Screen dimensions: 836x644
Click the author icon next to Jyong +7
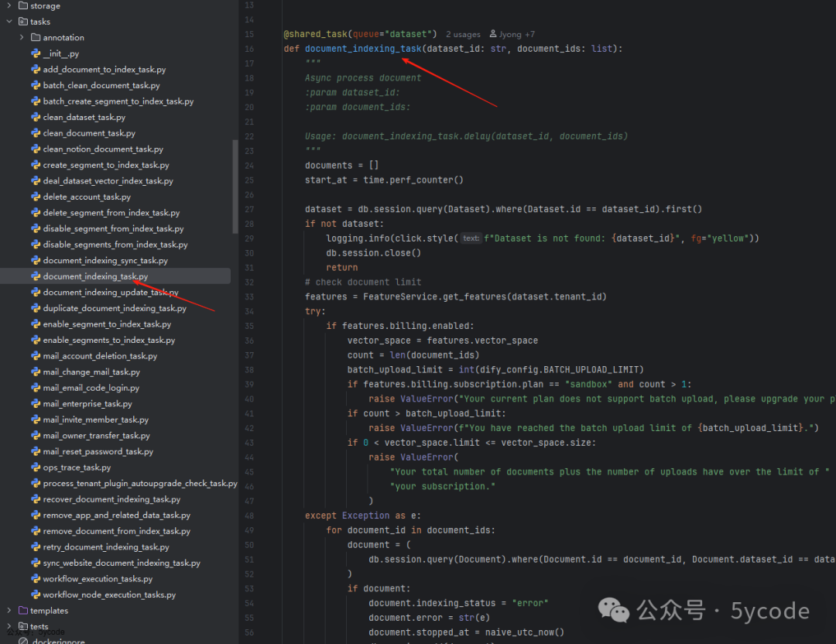pos(493,34)
